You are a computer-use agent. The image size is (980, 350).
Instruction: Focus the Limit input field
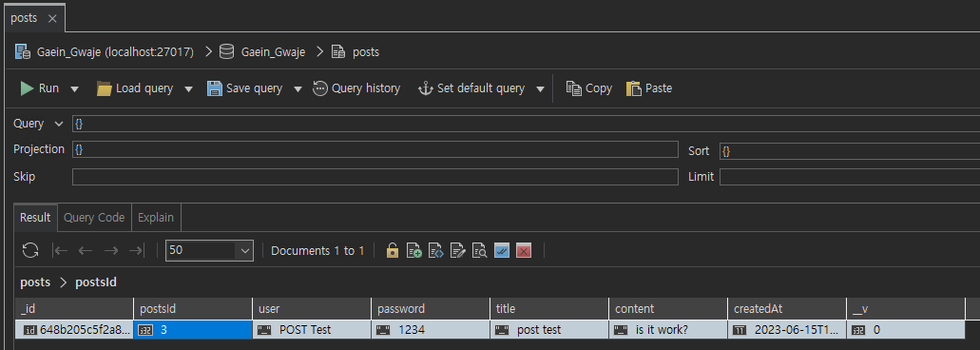point(850,177)
